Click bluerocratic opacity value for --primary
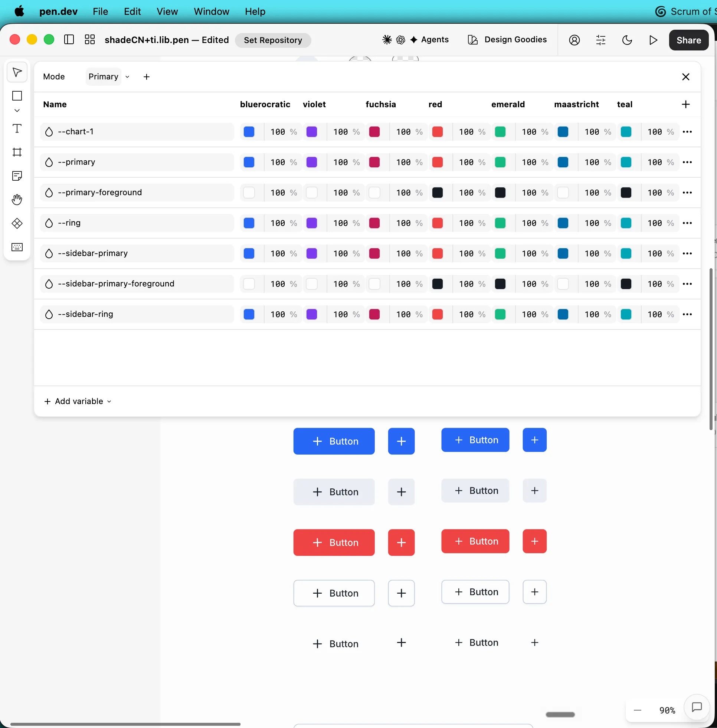The height and width of the screenshot is (728, 717). [x=278, y=162]
